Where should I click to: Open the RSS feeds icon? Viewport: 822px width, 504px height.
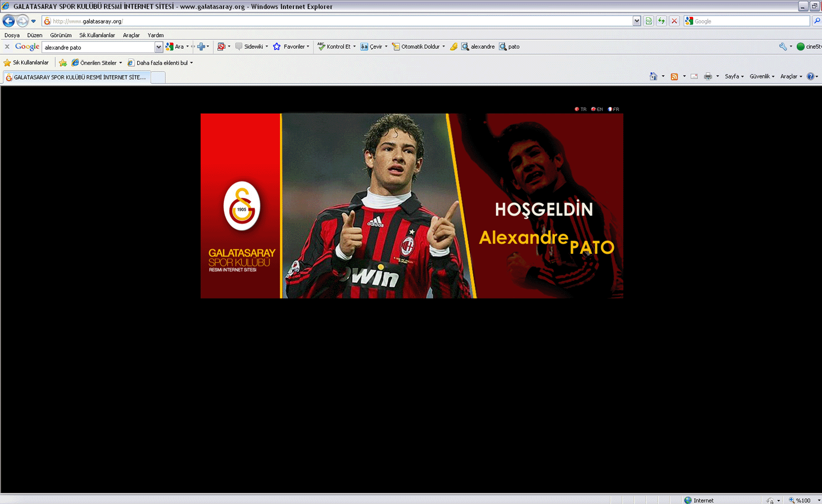click(674, 77)
